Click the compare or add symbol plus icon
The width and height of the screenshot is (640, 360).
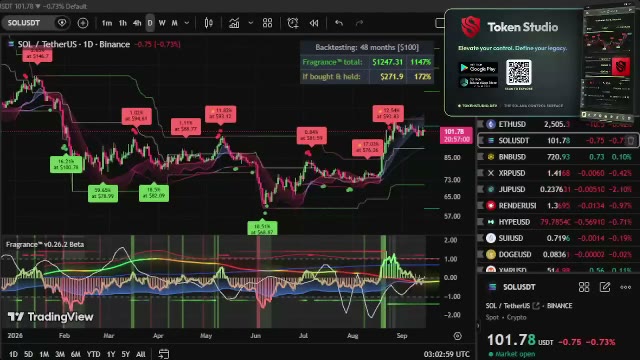[x=83, y=23]
